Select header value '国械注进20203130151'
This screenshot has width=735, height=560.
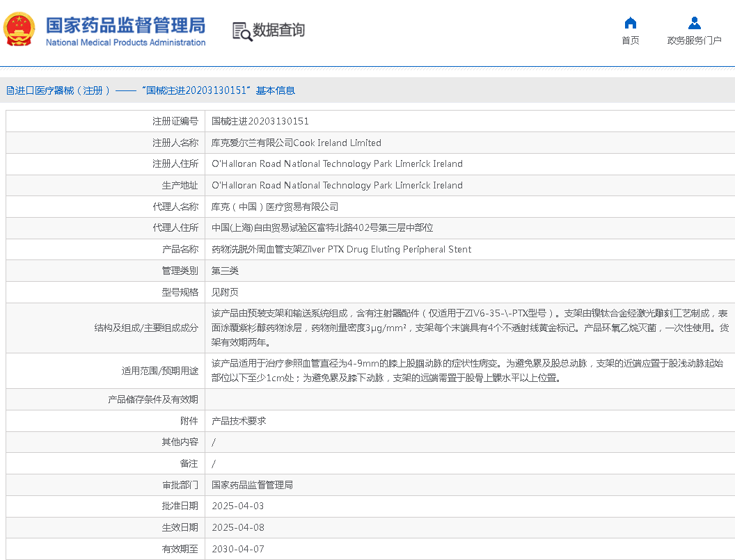tap(196, 90)
